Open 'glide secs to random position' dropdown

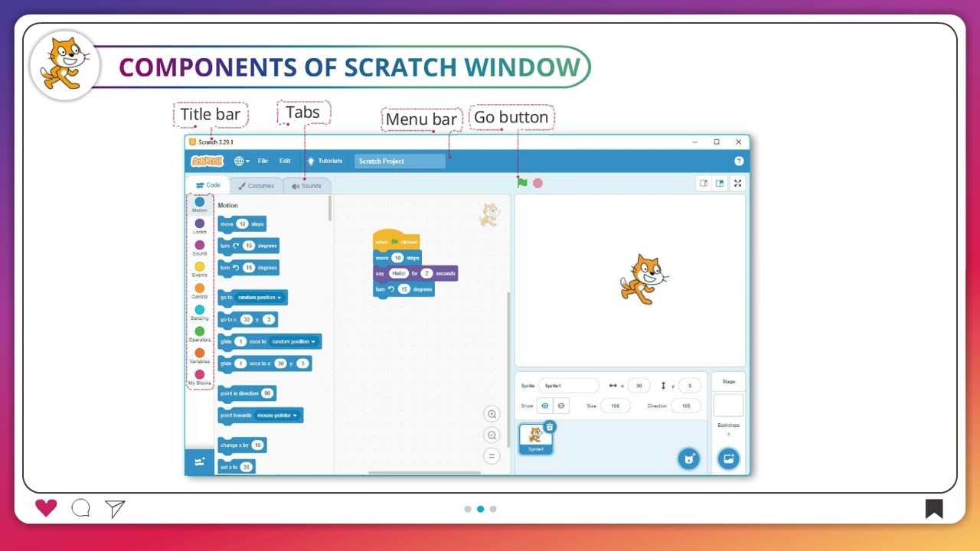pyautogui.click(x=293, y=341)
